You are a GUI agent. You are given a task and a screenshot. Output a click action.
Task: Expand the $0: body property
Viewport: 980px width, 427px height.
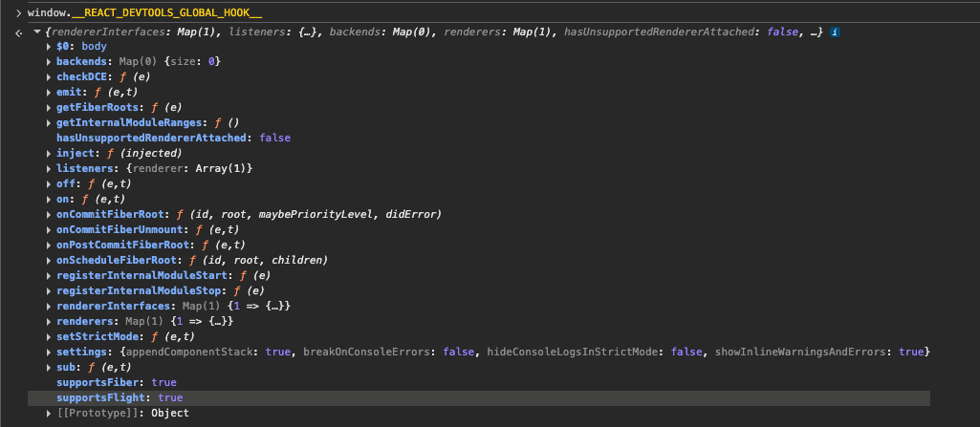[49, 47]
